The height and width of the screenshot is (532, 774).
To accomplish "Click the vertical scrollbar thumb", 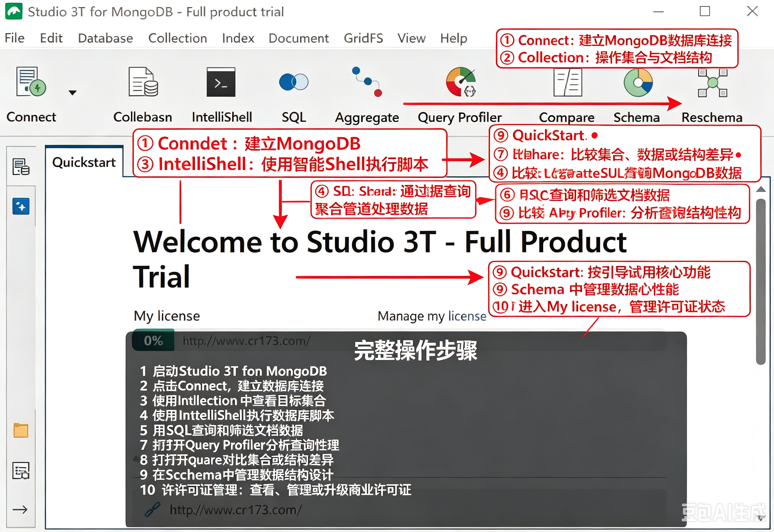I will click(x=761, y=282).
